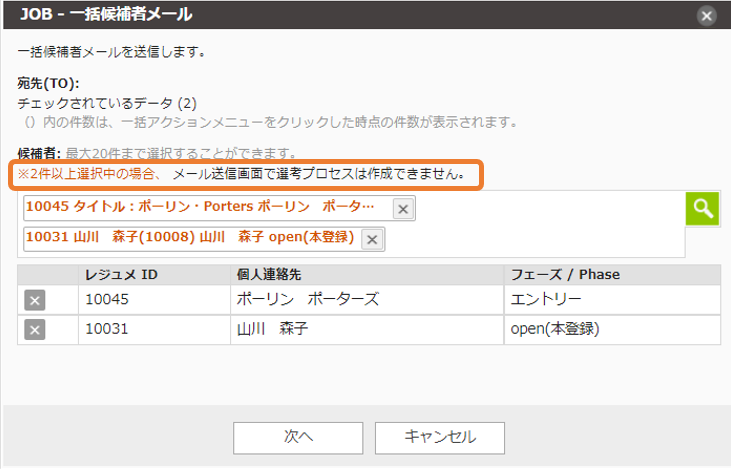This screenshot has width=731, height=469.
Task: Click the 次へ button
Action: (298, 438)
